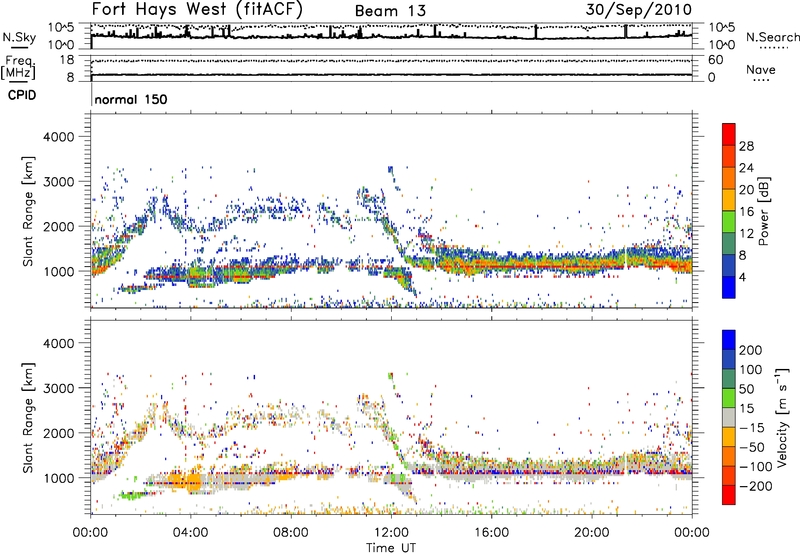Click the '20' power colorbar label
The image size is (800, 554).
tap(746, 190)
